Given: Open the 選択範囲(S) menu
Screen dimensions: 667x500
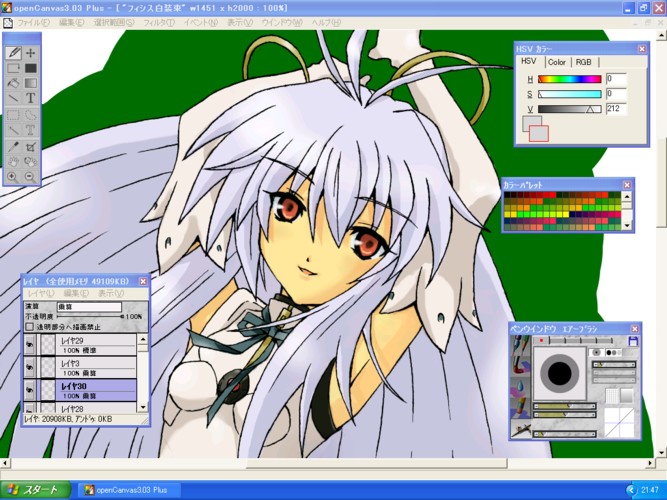Looking at the screenshot, I should [114, 23].
